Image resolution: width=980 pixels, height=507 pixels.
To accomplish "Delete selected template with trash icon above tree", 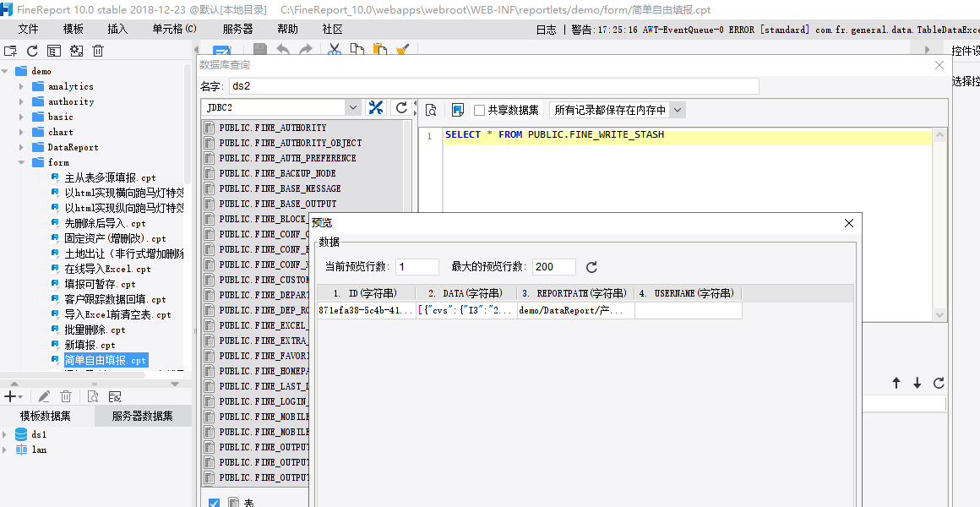I will 98,52.
